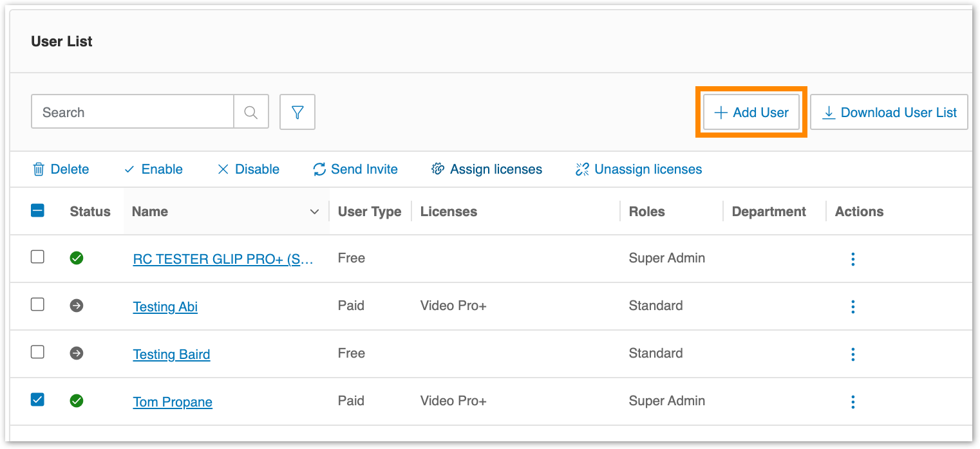
Task: Click the download arrow icon beside Download User List
Action: 829,111
